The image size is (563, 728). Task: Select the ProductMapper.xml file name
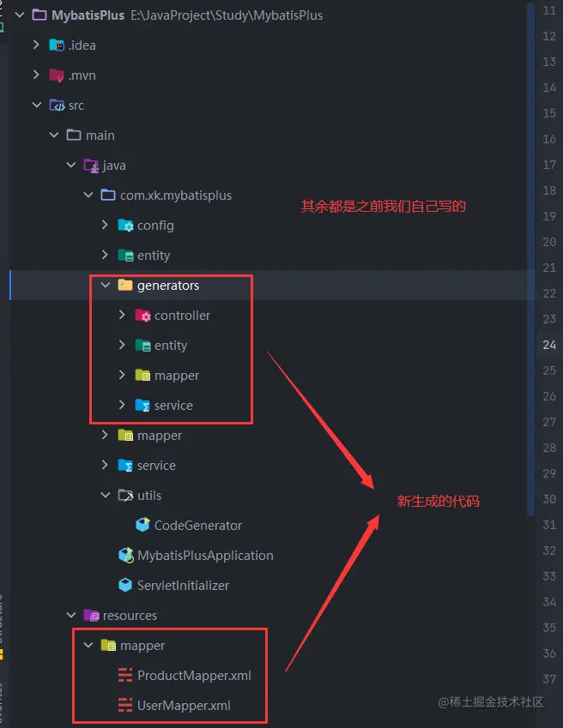point(194,676)
